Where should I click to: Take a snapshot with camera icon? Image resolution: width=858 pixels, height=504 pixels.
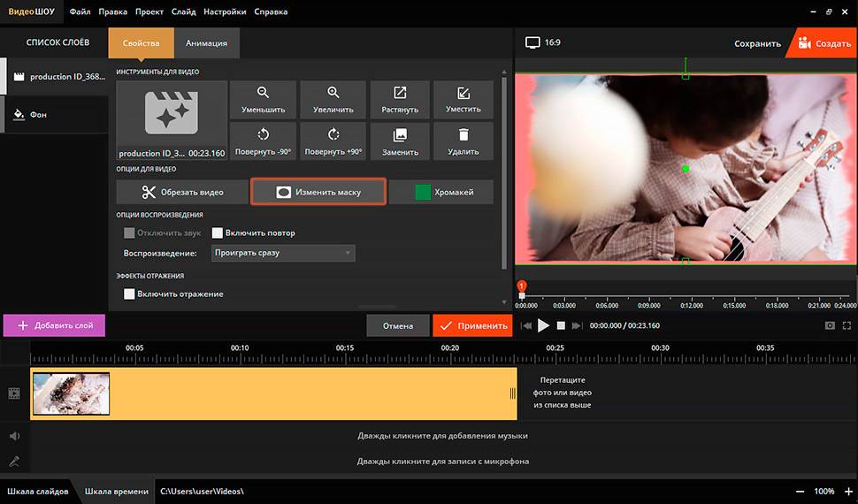pos(830,325)
